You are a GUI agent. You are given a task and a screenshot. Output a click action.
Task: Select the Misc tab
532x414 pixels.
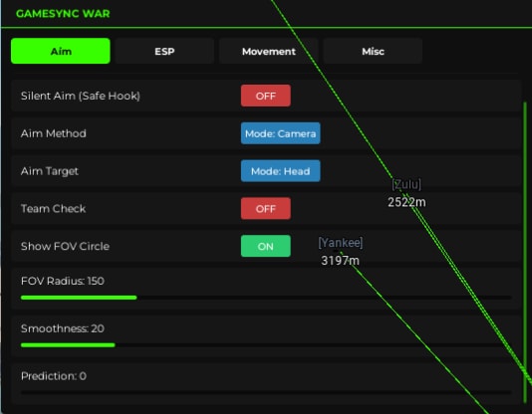pyautogui.click(x=373, y=51)
